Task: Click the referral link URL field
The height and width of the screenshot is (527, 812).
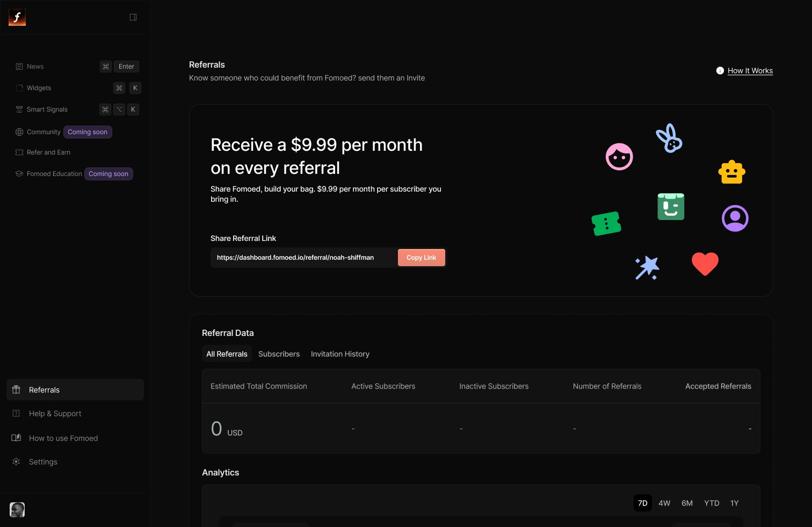Action: pyautogui.click(x=303, y=258)
